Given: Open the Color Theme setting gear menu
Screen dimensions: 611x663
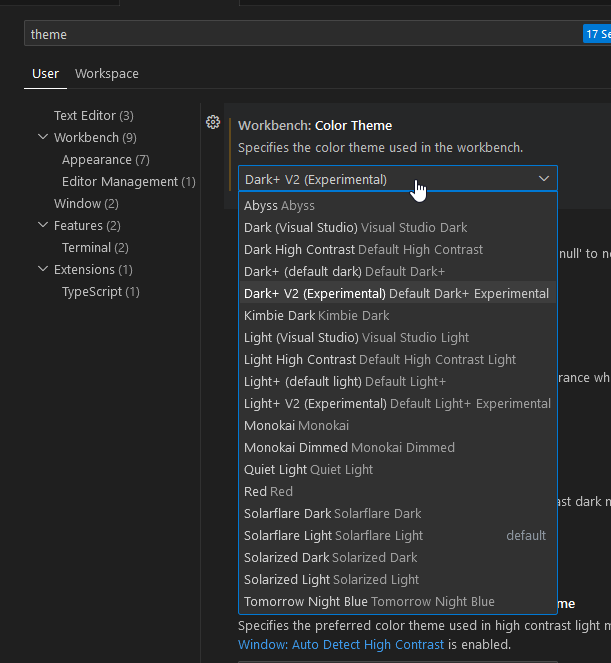Looking at the screenshot, I should 213,122.
